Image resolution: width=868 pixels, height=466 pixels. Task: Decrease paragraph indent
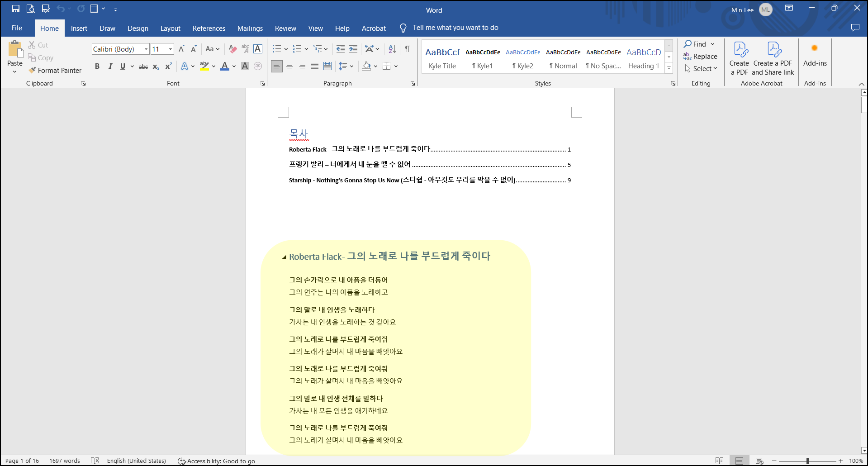coord(341,49)
